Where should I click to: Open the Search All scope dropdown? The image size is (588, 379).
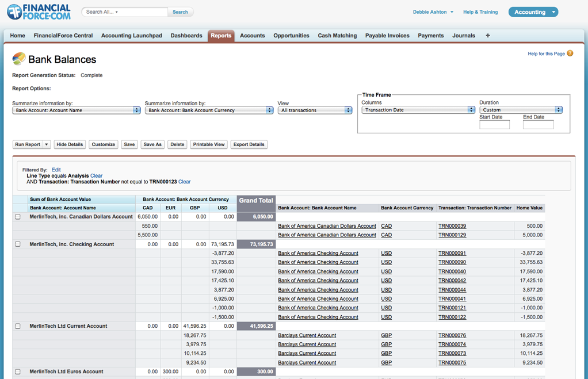102,12
